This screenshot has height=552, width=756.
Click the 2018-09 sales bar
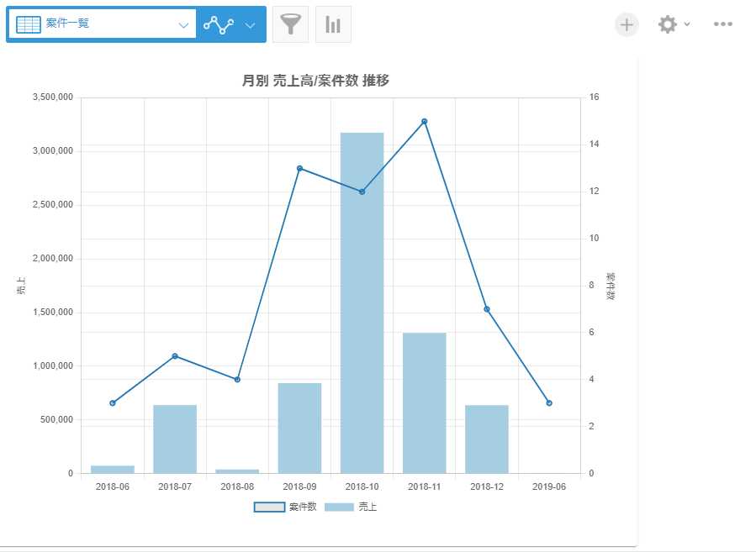299,428
